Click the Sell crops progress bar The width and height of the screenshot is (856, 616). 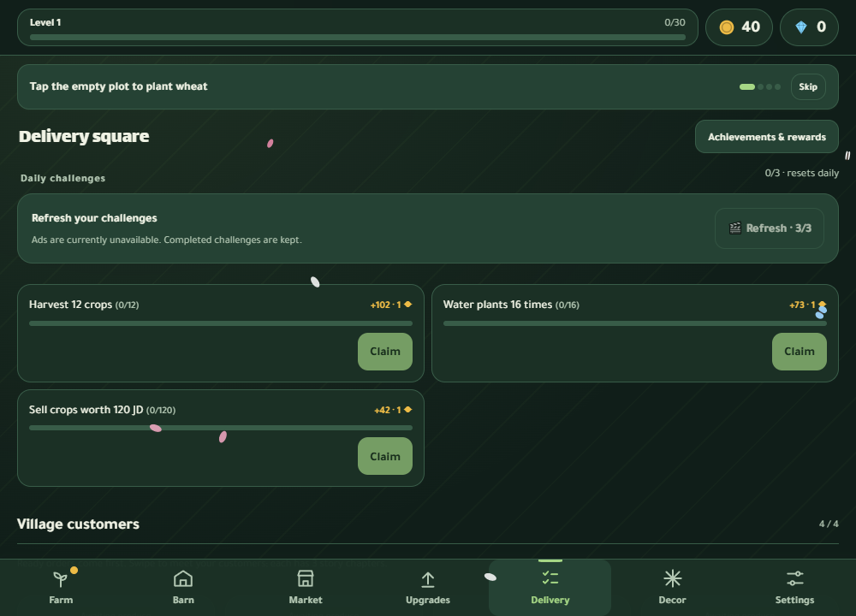pyautogui.click(x=221, y=429)
